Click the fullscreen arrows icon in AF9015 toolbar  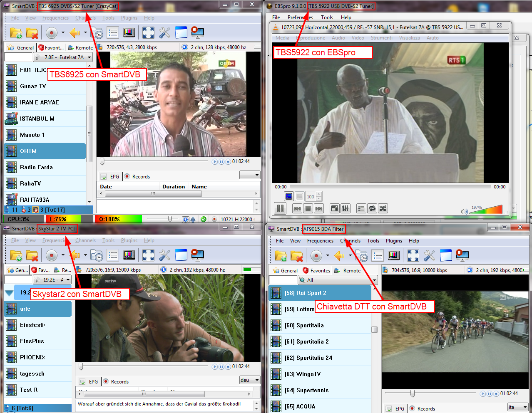(x=413, y=255)
